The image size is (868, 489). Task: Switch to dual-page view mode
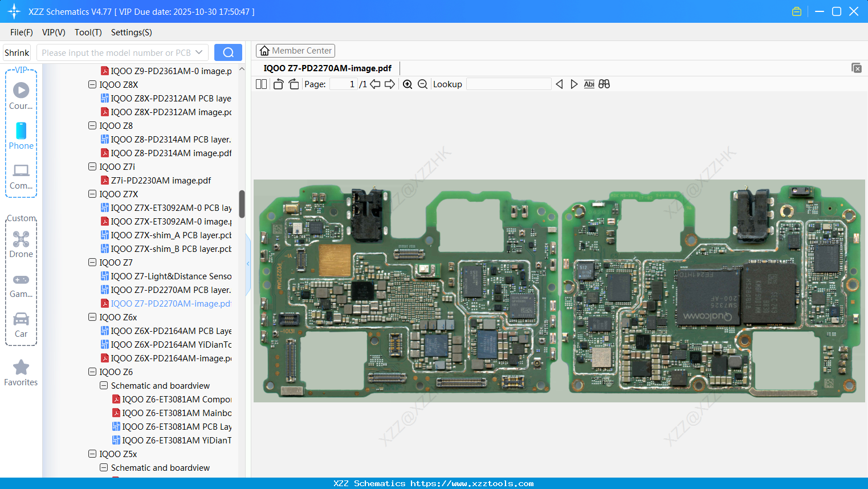pos(260,84)
